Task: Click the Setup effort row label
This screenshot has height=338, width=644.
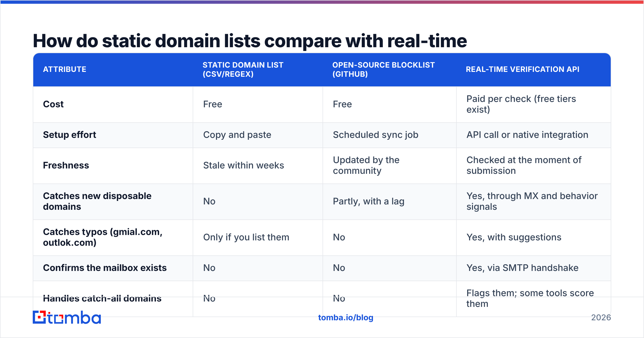Action: (x=69, y=135)
